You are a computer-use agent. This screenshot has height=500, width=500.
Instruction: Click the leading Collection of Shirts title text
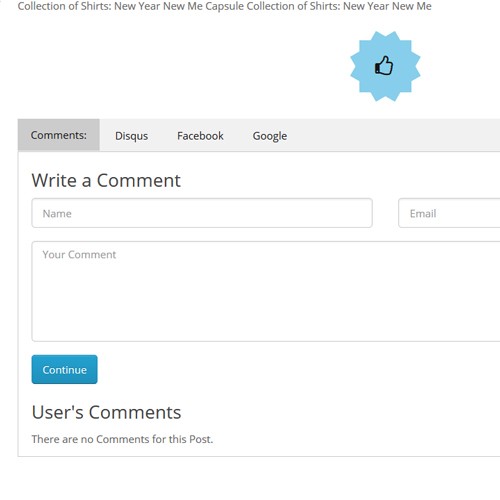point(64,6)
